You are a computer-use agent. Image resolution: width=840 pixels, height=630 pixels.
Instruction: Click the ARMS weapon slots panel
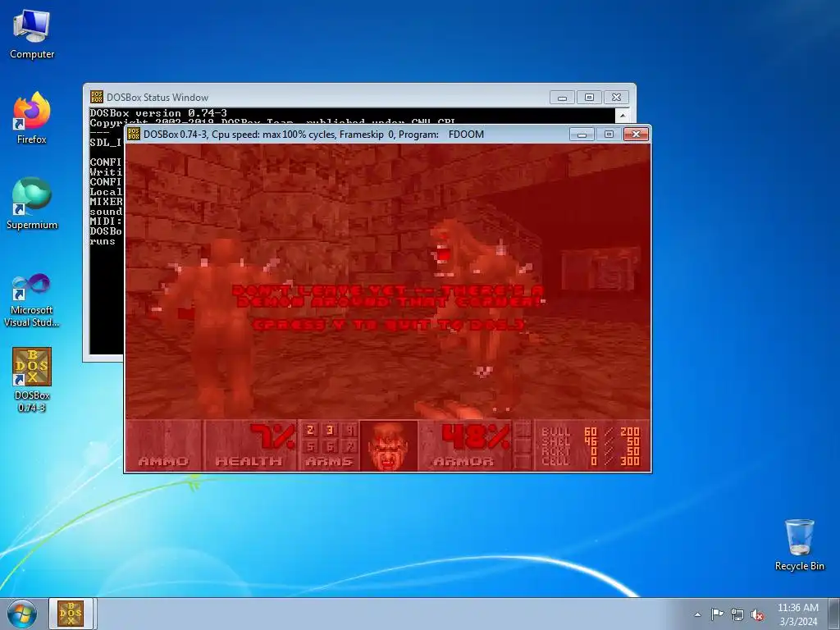[x=330, y=445]
